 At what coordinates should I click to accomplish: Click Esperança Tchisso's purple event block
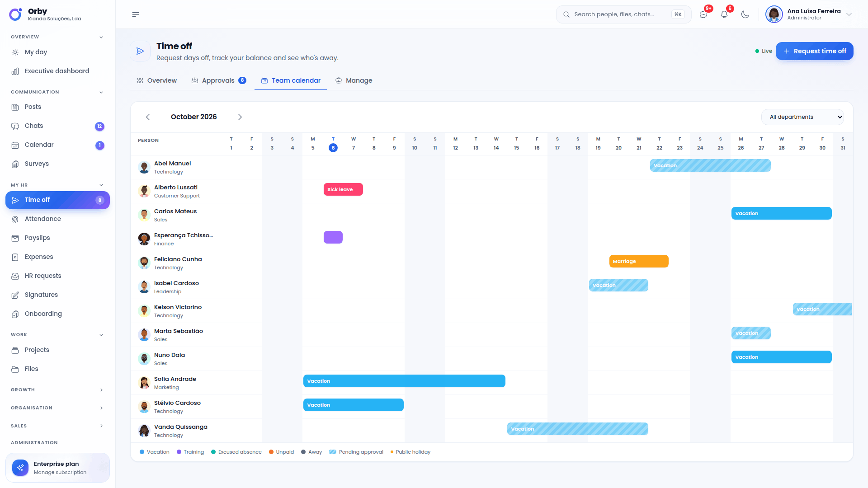point(333,237)
